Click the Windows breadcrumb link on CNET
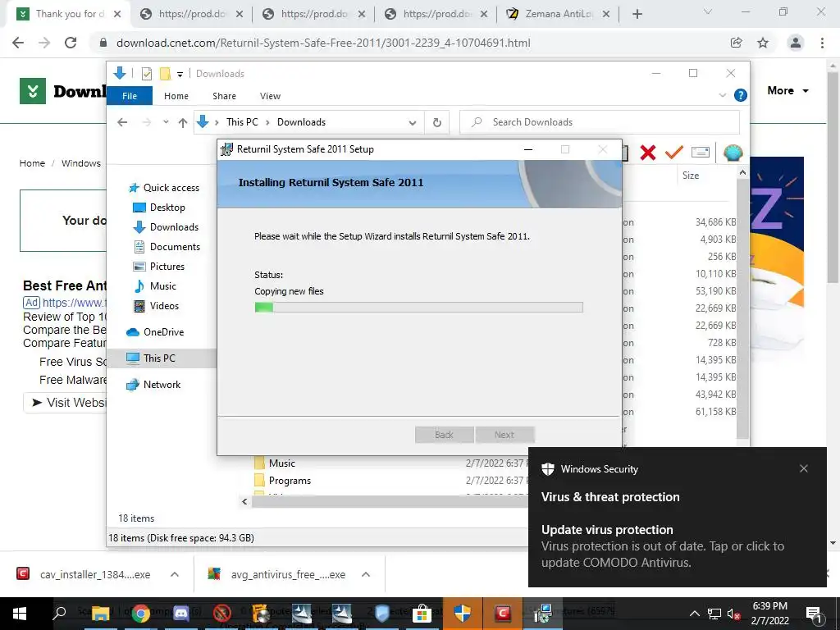The height and width of the screenshot is (630, 840). coord(81,163)
